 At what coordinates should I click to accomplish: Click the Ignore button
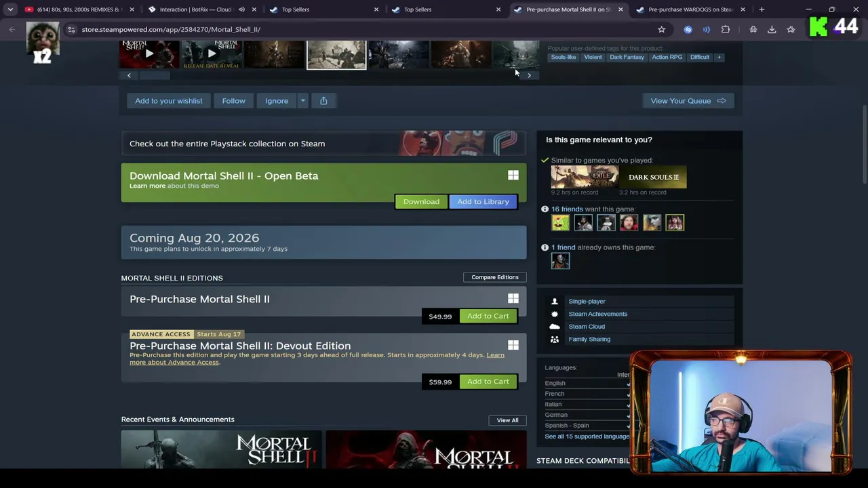[277, 101]
